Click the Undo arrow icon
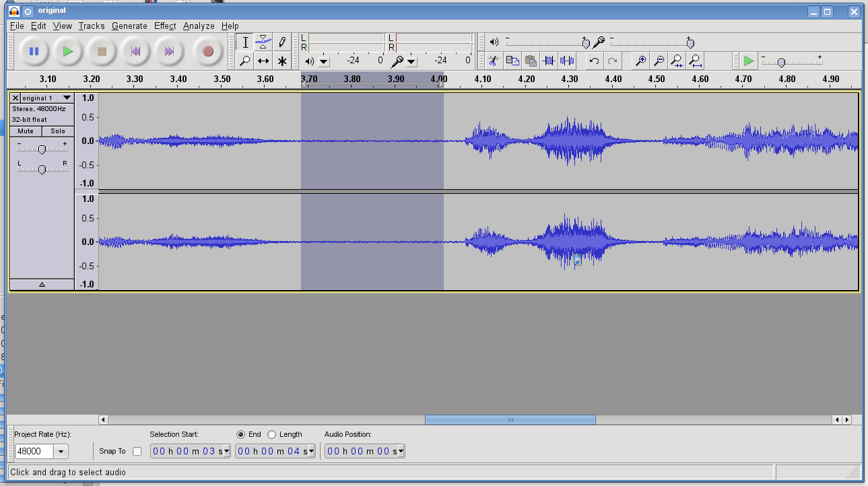 [594, 61]
